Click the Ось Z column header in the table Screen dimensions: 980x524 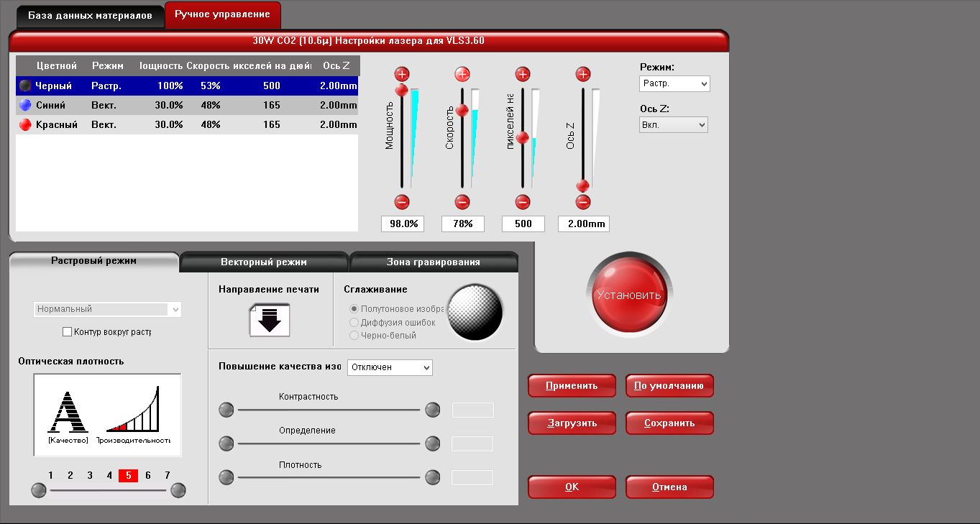coord(336,66)
